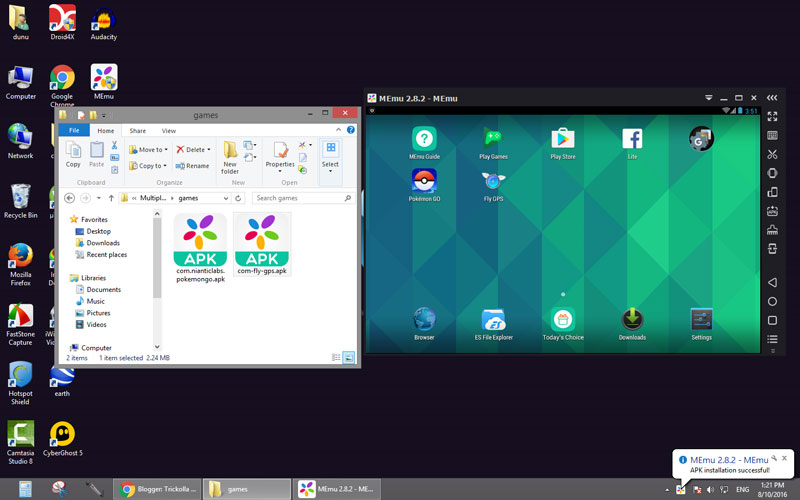
Task: Open the Google apps folder in MEmu
Action: [701, 139]
